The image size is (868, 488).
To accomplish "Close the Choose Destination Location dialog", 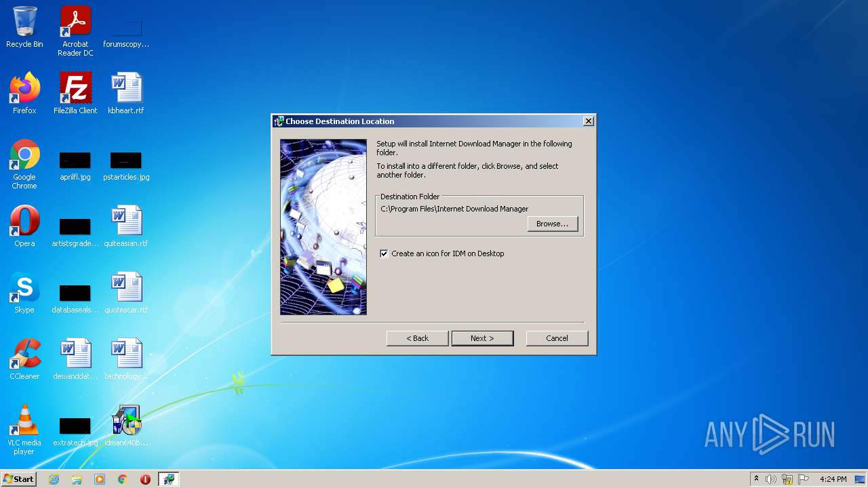I will pos(589,121).
